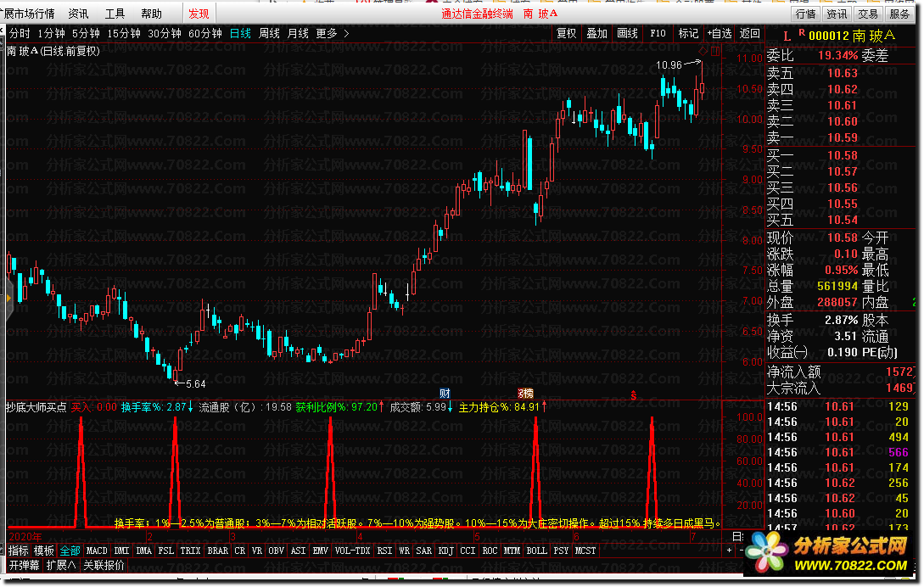Image resolution: width=924 pixels, height=587 pixels.
Task: Switch to 月线 monthly chart
Action: (x=298, y=34)
